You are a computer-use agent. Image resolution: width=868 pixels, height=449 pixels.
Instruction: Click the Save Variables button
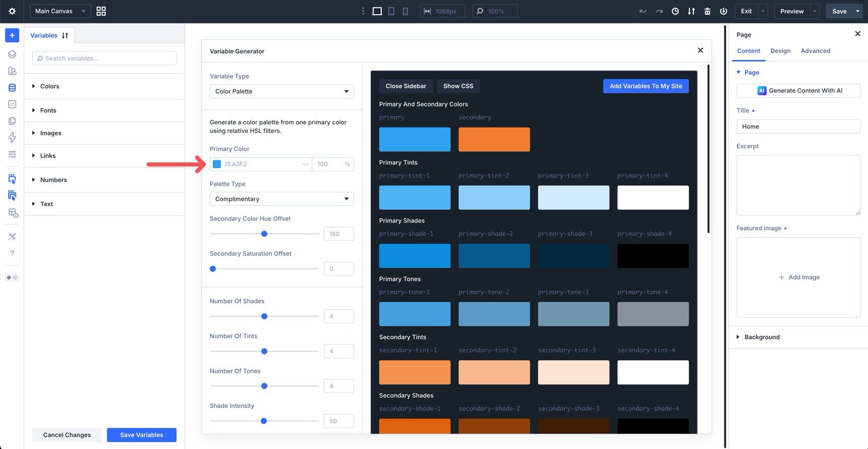click(141, 435)
